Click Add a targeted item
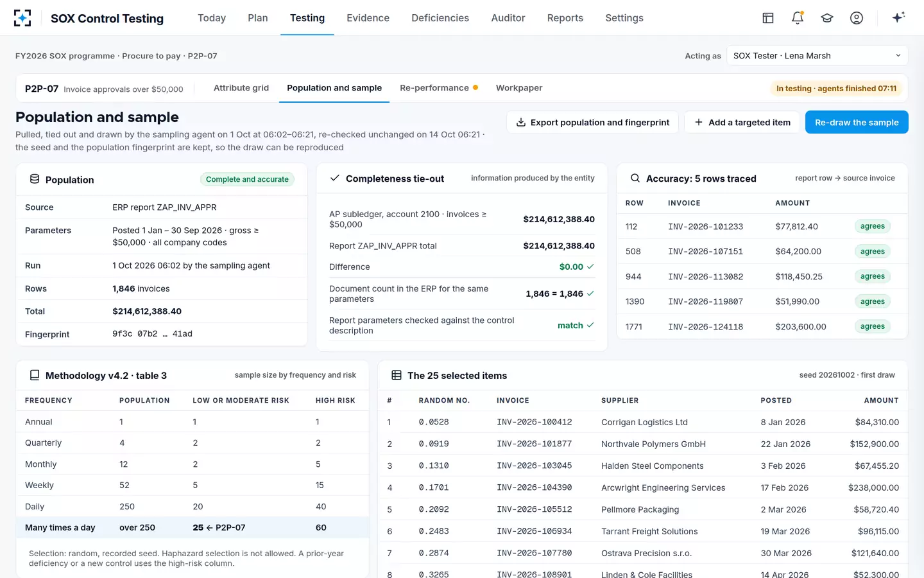The width and height of the screenshot is (924, 578). 742,123
